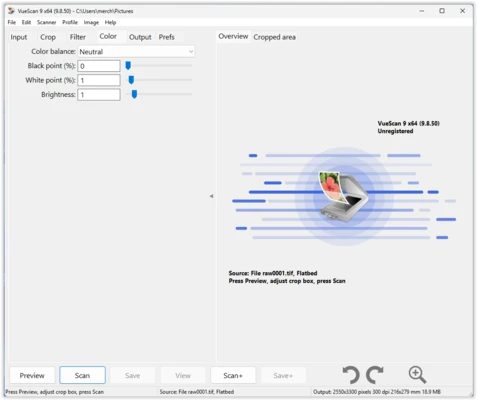Rotate image left with counterclockwise arrow icon
The height and width of the screenshot is (400, 477).
click(351, 375)
